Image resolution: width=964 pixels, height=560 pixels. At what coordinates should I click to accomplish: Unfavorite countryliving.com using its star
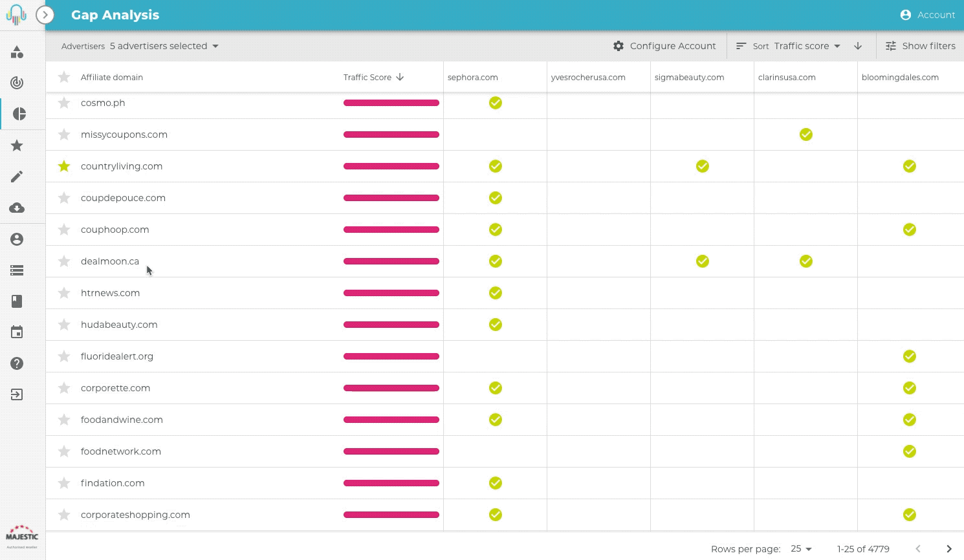pyautogui.click(x=64, y=166)
